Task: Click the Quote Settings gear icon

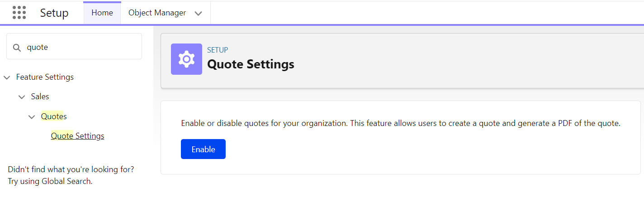Action: (x=186, y=59)
